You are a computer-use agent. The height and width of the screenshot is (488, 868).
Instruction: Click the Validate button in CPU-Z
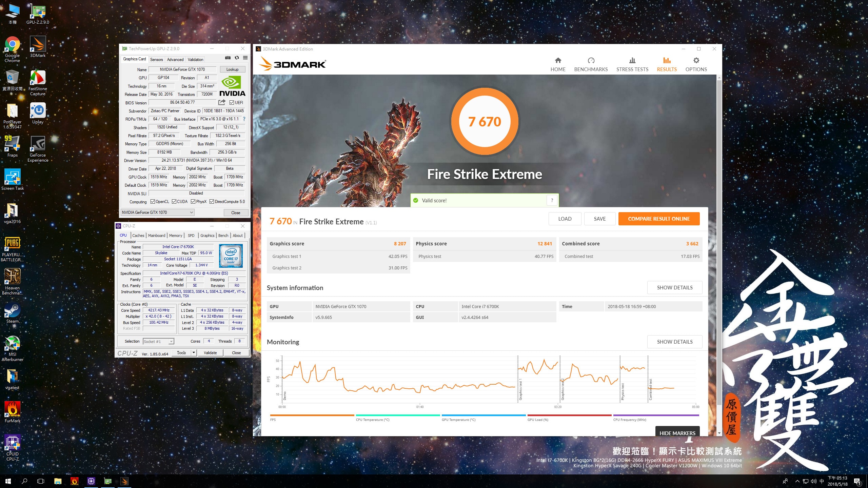[210, 353]
